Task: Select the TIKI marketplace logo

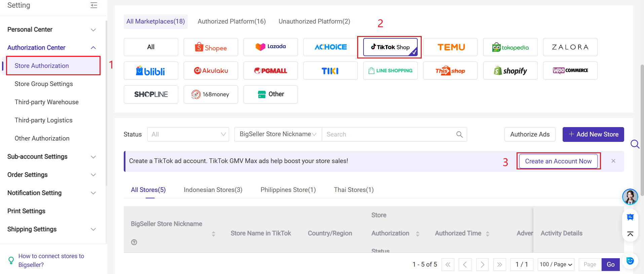Action: tap(331, 71)
